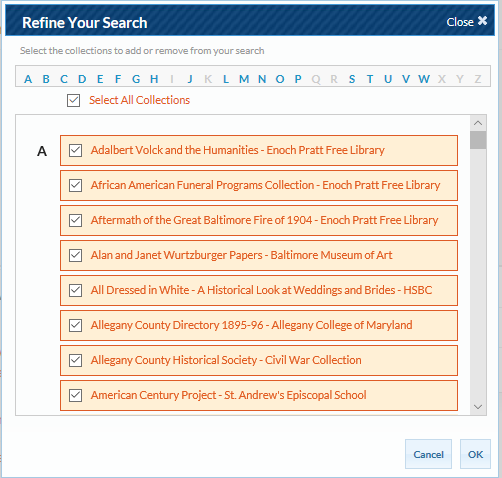The width and height of the screenshot is (502, 478).
Task: Jump to letter U in alphabet index
Action: pos(388,79)
